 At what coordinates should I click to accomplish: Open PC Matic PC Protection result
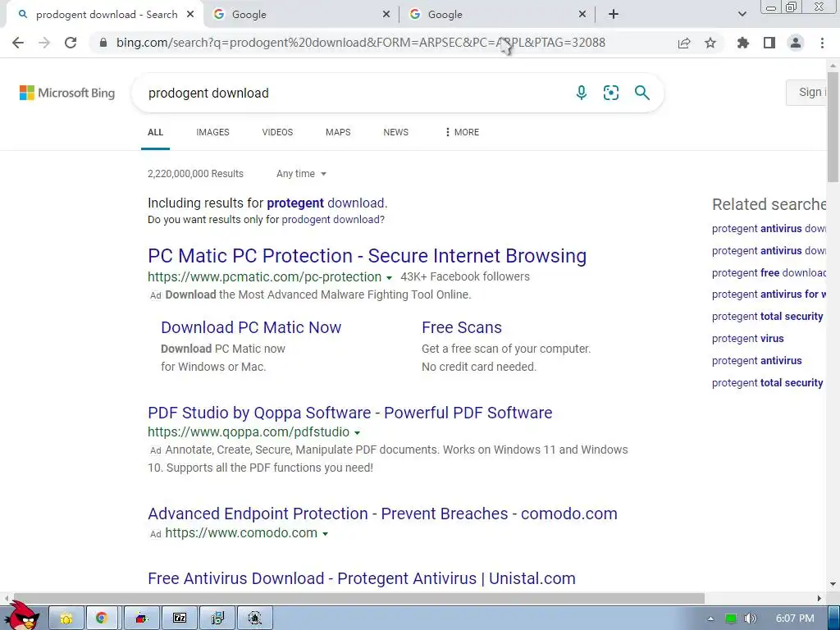coord(367,256)
